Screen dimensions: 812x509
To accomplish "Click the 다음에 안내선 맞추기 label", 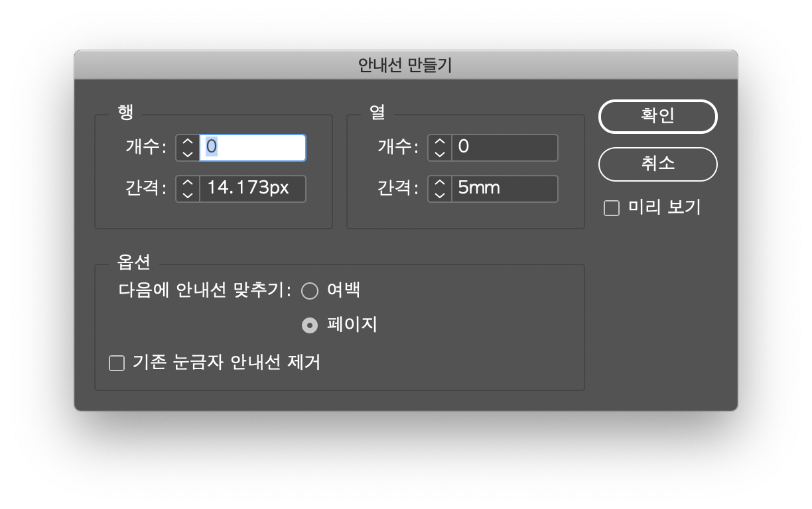I will click(204, 290).
